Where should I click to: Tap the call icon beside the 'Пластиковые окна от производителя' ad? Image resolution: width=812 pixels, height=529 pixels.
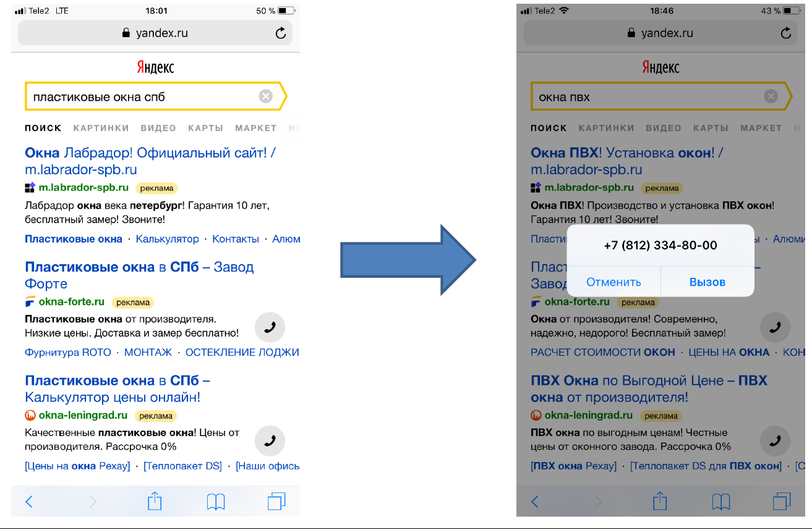(x=270, y=328)
